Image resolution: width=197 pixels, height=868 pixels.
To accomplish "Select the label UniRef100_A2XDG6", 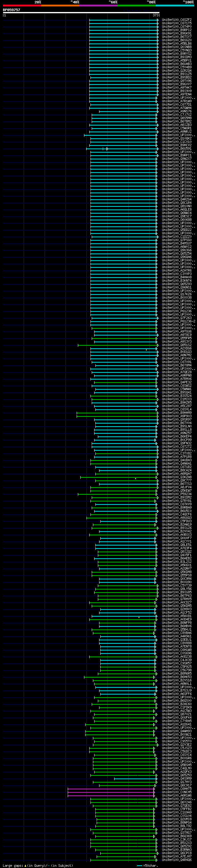I will click(x=177, y=349).
